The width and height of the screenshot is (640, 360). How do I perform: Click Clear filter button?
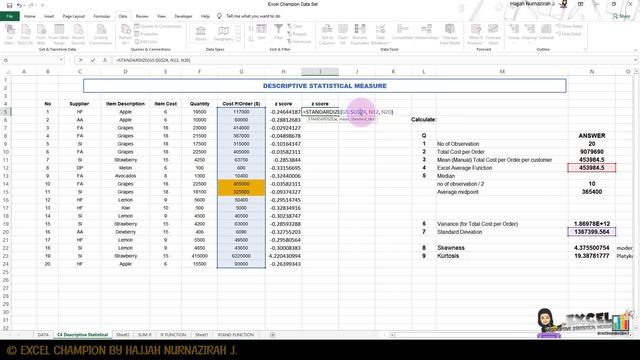click(295, 26)
